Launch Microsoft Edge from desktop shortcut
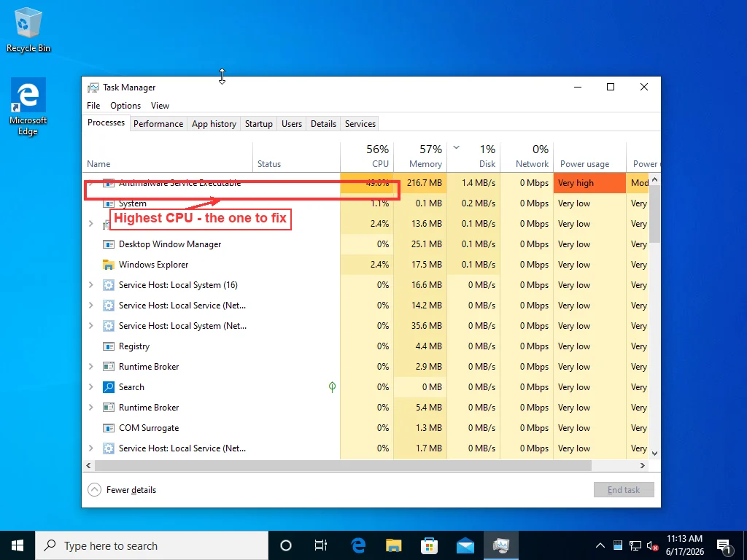747x560 pixels. 28,107
